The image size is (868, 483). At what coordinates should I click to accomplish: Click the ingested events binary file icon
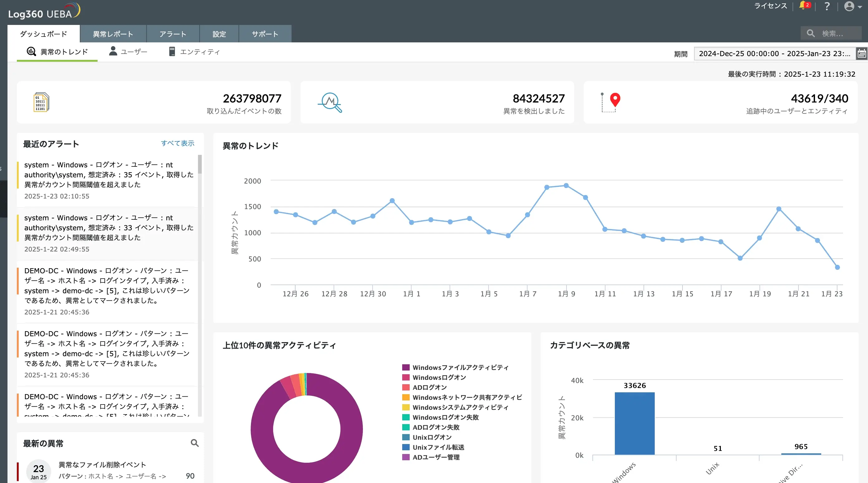coord(41,102)
